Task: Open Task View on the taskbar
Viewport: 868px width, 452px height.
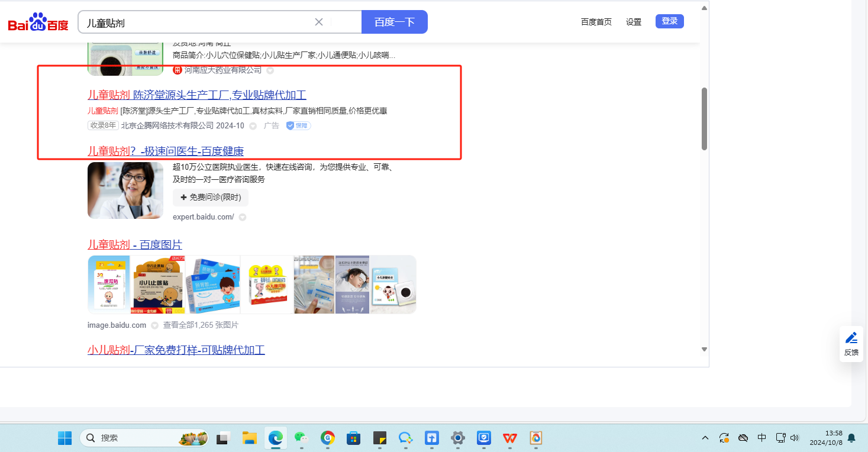Action: (x=222, y=438)
